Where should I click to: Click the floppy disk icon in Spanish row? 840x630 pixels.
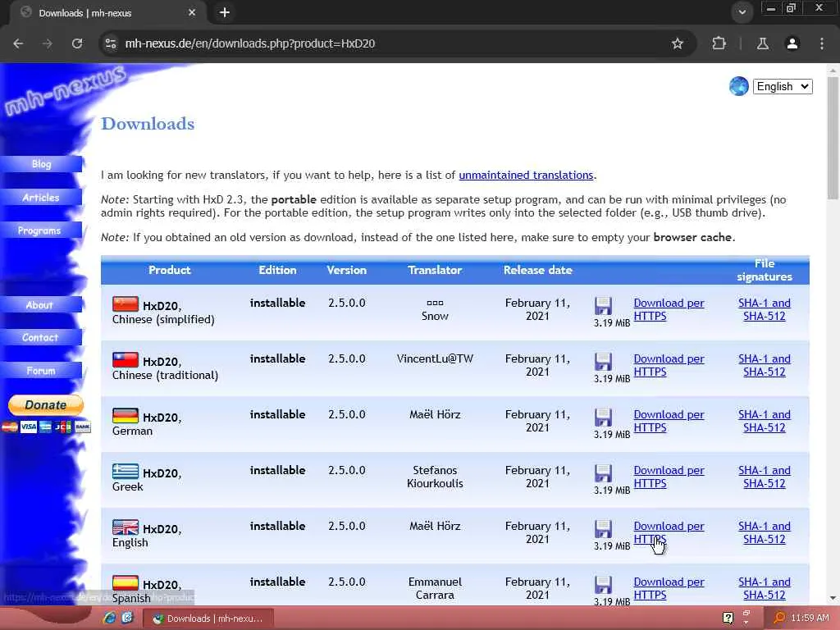click(x=603, y=584)
